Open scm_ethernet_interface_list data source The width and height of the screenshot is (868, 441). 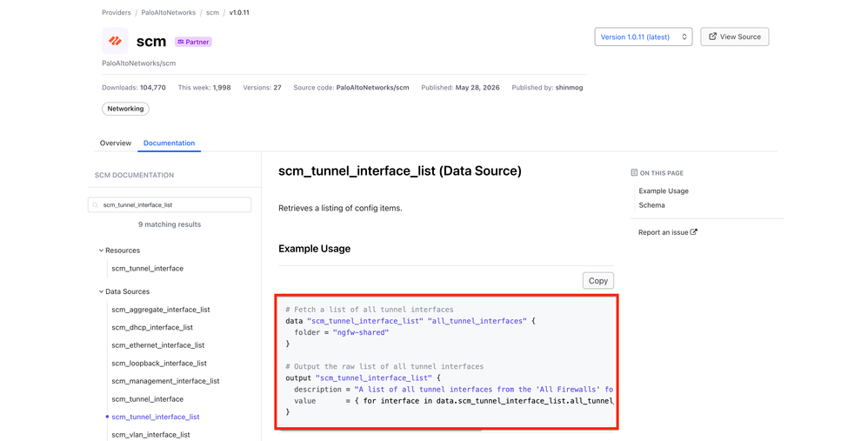tap(157, 344)
